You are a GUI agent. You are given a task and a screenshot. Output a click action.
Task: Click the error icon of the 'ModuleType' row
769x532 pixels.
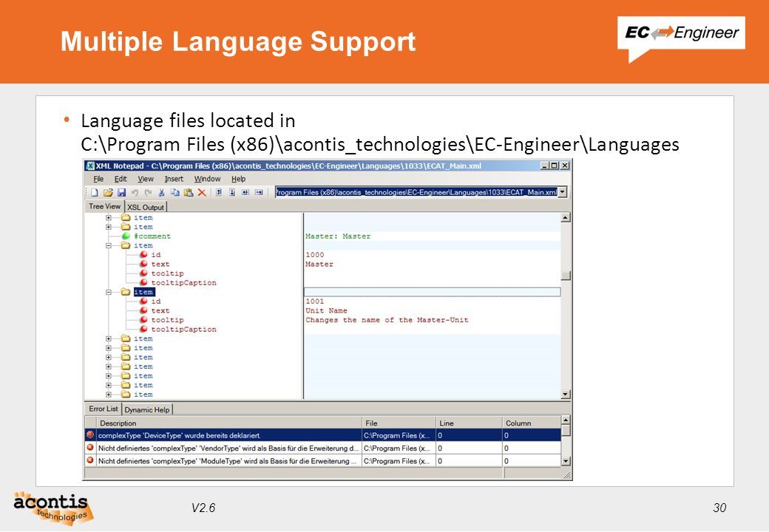pos(90,460)
